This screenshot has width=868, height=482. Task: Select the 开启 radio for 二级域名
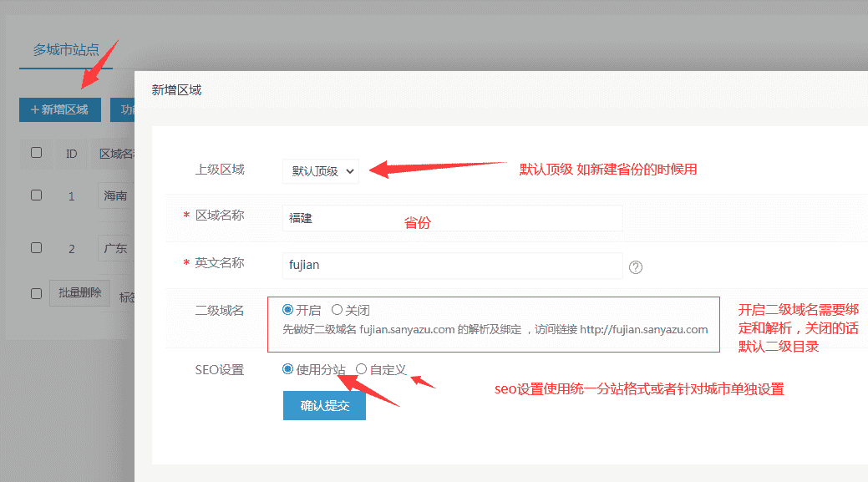point(287,309)
